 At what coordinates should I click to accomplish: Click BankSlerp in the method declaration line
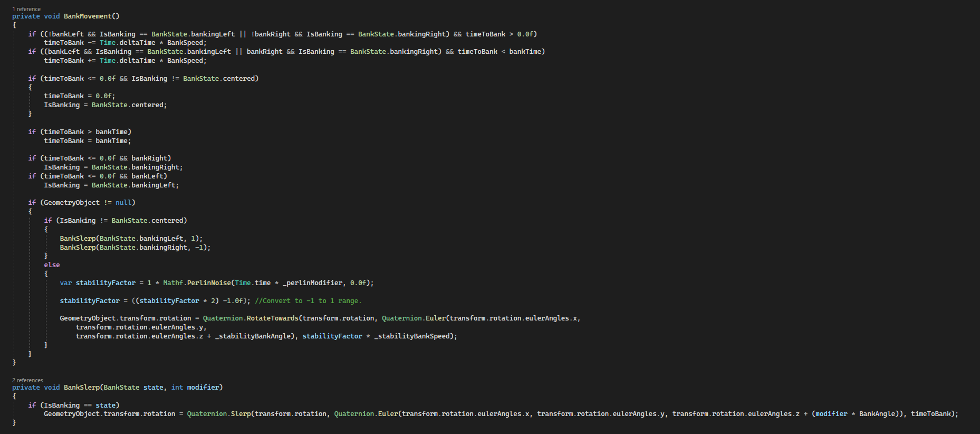(x=81, y=388)
